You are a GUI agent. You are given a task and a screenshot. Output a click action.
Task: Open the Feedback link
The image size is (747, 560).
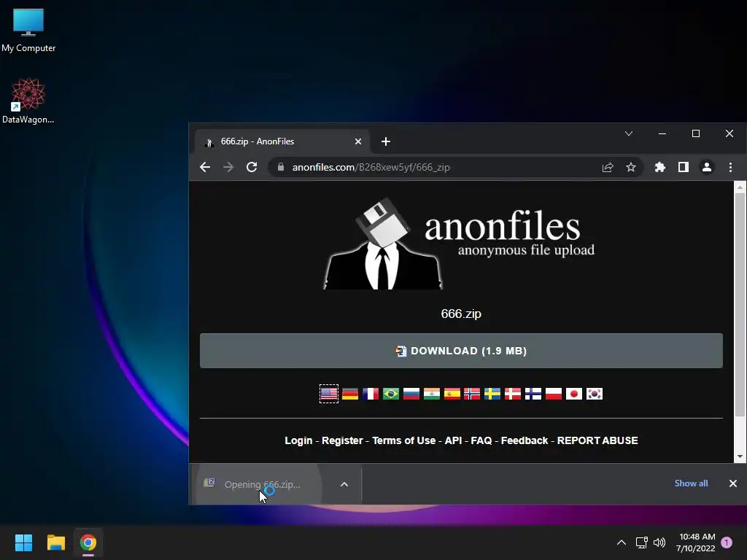pos(525,440)
